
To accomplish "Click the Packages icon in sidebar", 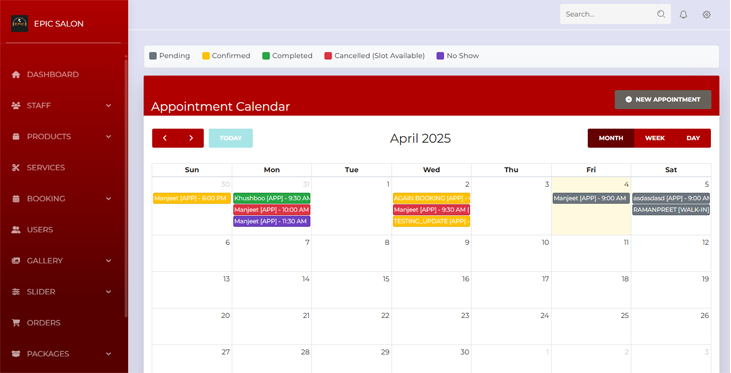I will click(x=16, y=354).
